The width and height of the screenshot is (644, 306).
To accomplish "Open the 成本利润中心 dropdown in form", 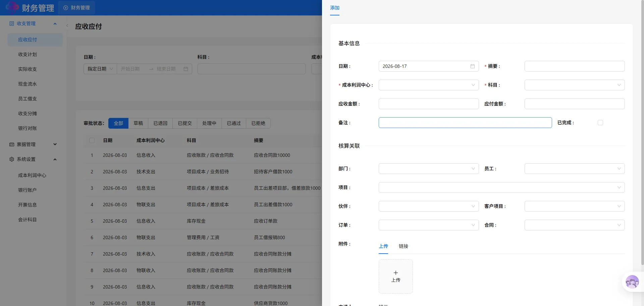I will (429, 85).
